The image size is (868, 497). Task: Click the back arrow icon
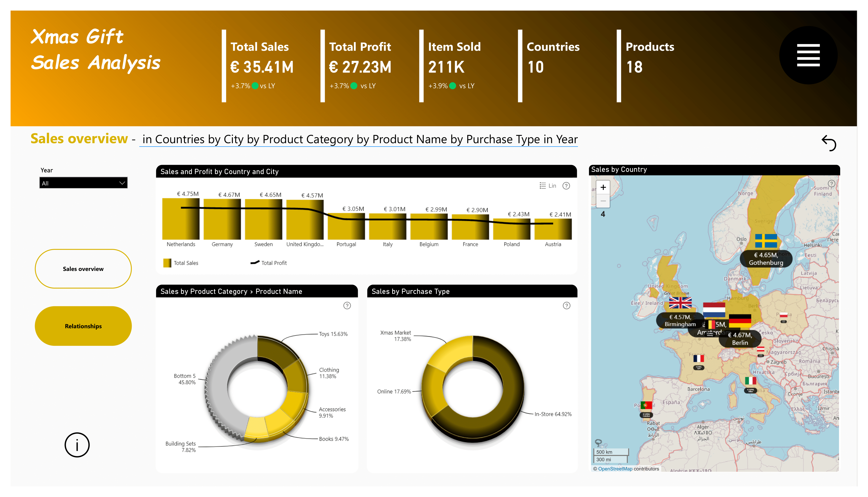pyautogui.click(x=829, y=143)
